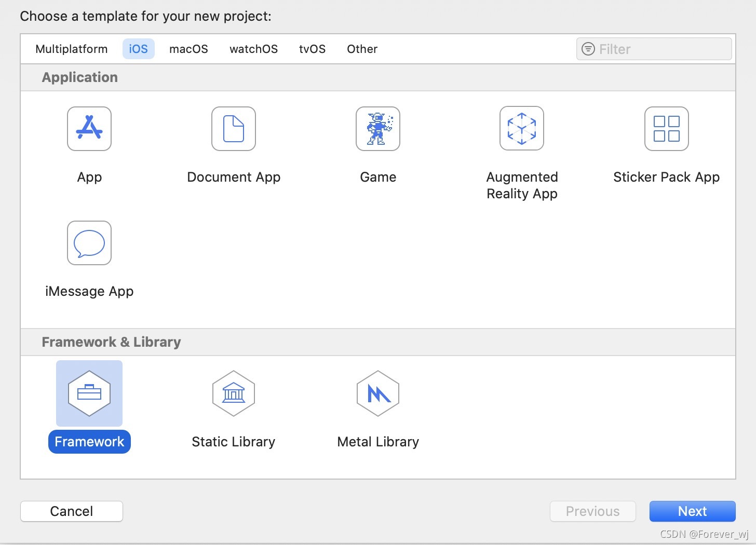Focus the Filter text field
This screenshot has width=756, height=545.
[654, 49]
